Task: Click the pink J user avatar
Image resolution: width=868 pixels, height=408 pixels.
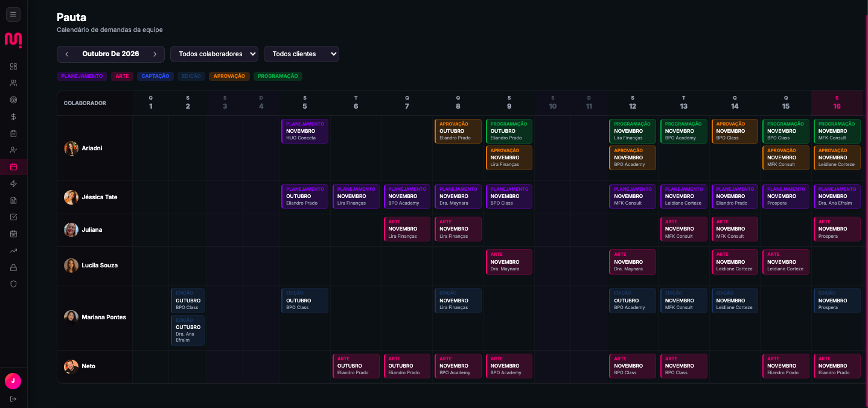Action: [13, 381]
